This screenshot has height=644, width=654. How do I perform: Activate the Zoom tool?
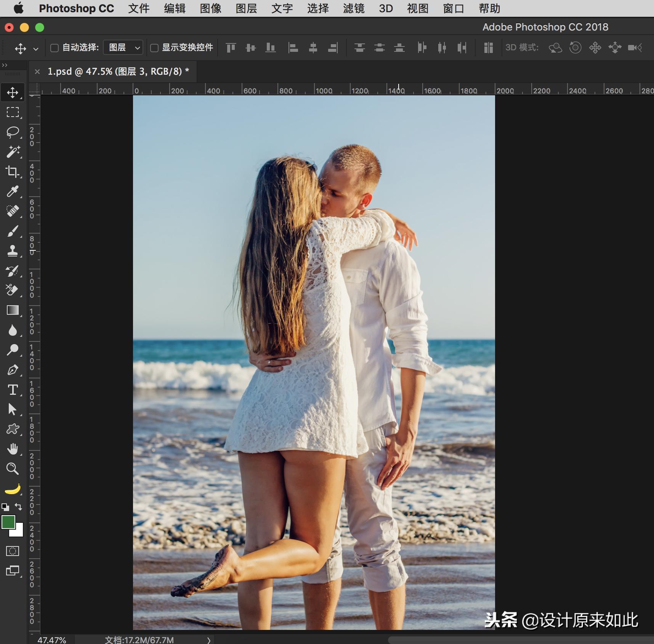13,468
